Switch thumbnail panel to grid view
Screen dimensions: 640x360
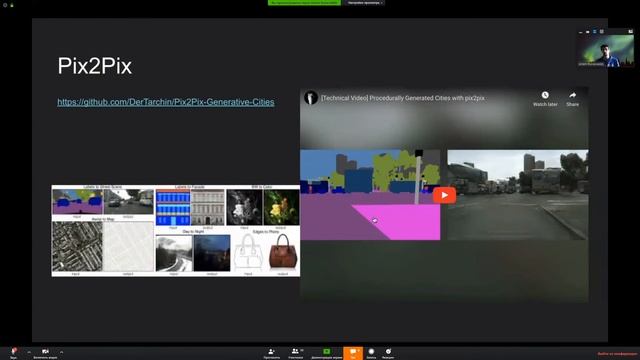(602, 31)
